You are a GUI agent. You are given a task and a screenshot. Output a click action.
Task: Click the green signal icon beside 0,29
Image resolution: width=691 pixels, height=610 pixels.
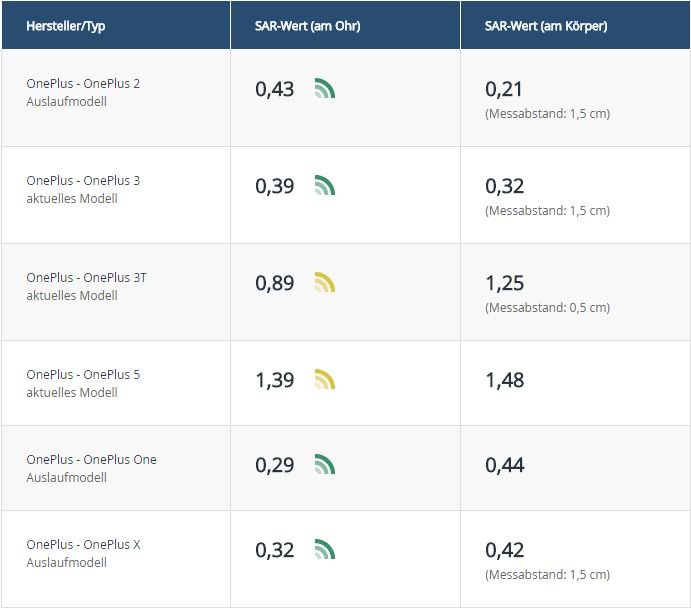325,464
